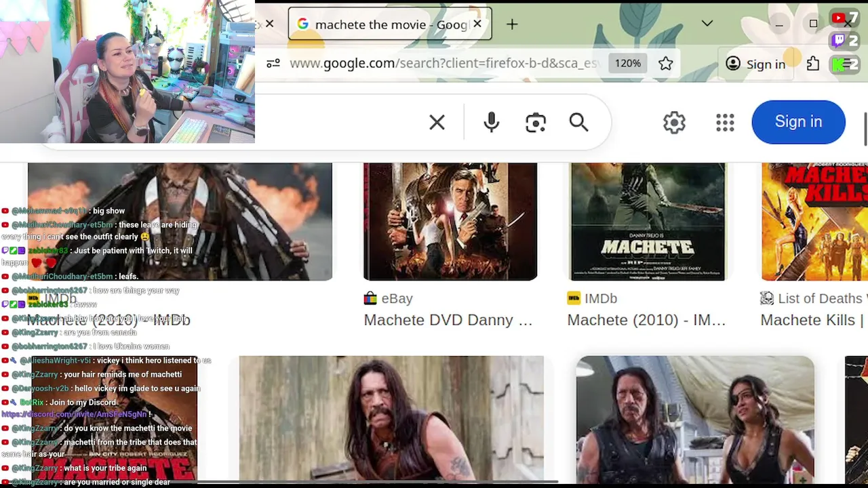Click the streamer webcam overlay
The height and width of the screenshot is (488, 868).
click(x=127, y=72)
